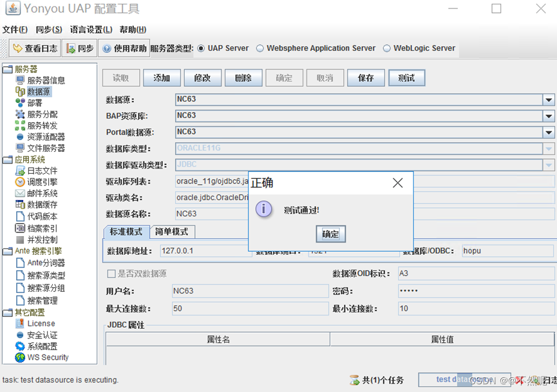Click the 最大连接数 field

pos(250,308)
